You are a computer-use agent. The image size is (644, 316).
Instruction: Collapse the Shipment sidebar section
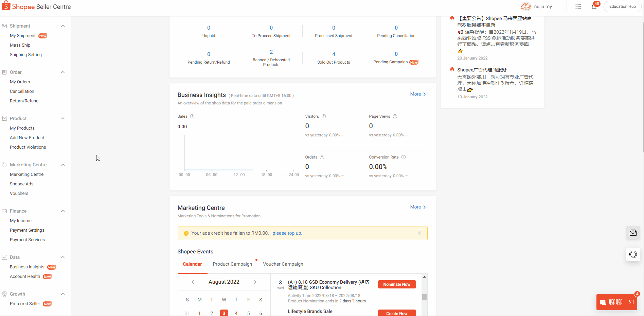tap(63, 26)
